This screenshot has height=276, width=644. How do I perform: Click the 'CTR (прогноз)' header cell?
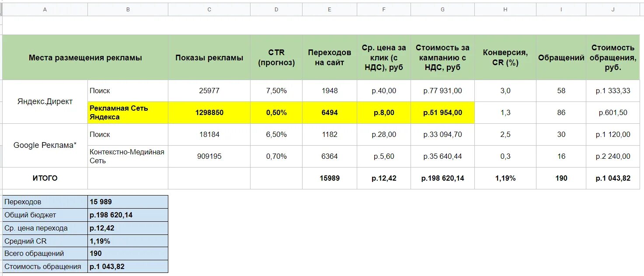[x=276, y=57]
